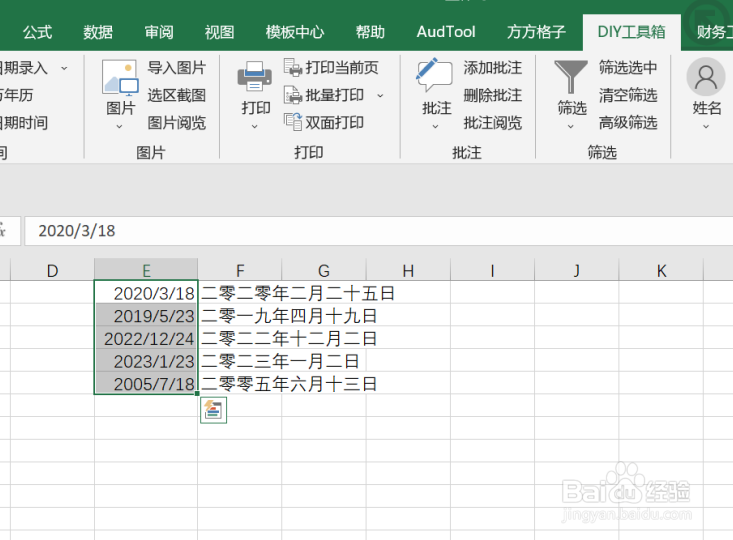The image size is (733, 540).
Task: Click 图片阅览 button
Action: (177, 122)
